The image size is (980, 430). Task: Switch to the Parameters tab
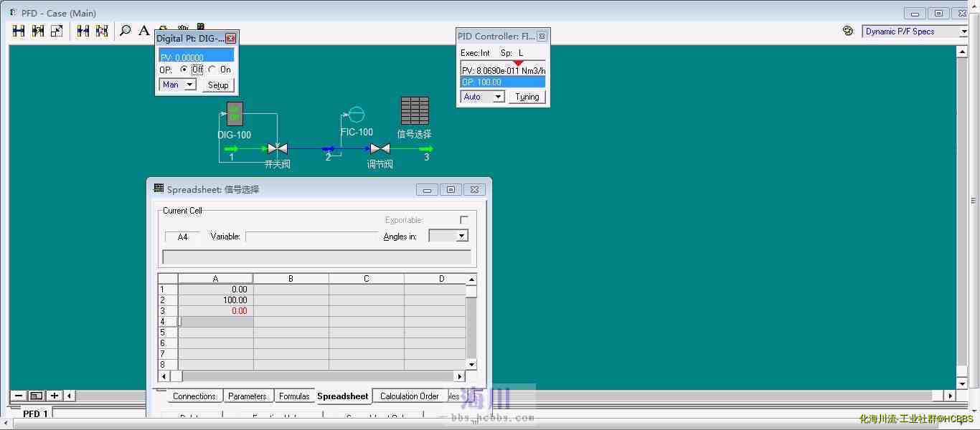pyautogui.click(x=248, y=396)
